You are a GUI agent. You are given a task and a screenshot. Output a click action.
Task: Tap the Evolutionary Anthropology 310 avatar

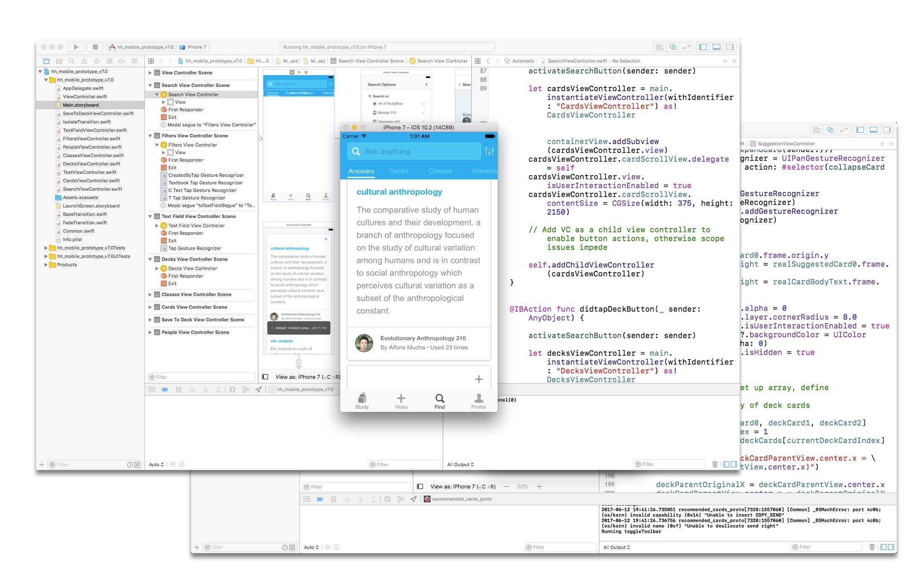tap(364, 343)
